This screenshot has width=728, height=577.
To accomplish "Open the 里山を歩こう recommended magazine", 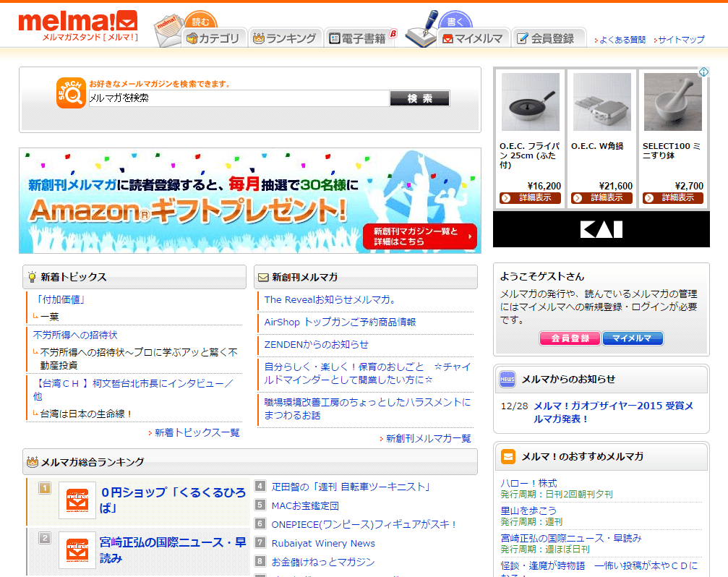I will click(528, 510).
